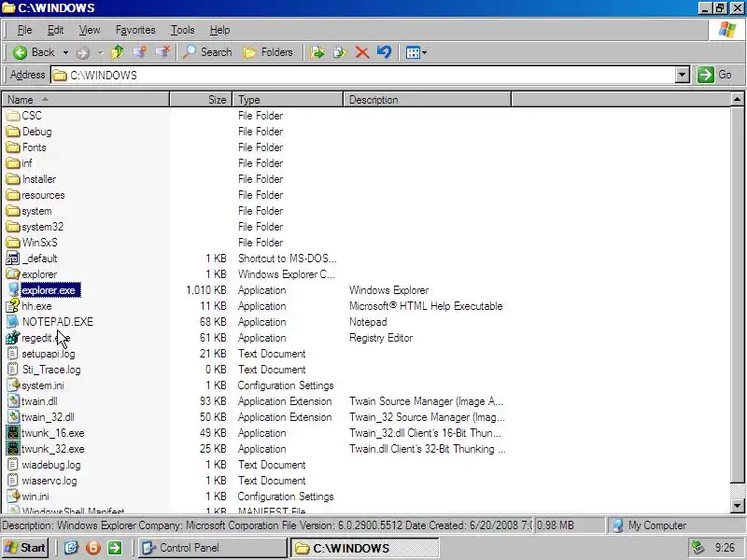The height and width of the screenshot is (560, 747).
Task: Click the green Go button
Action: tap(715, 75)
